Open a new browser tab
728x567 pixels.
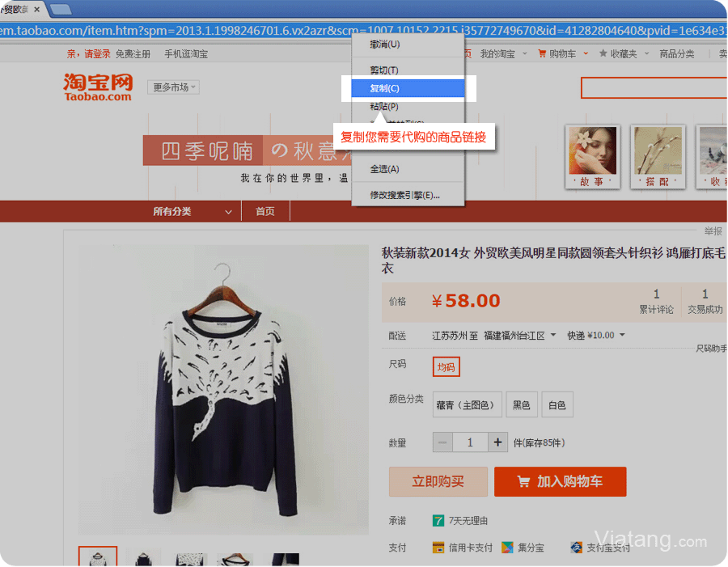point(61,9)
